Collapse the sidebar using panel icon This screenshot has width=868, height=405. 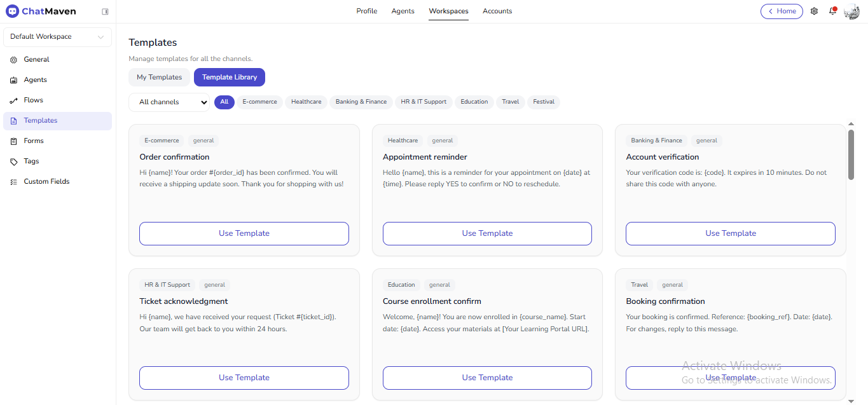105,11
